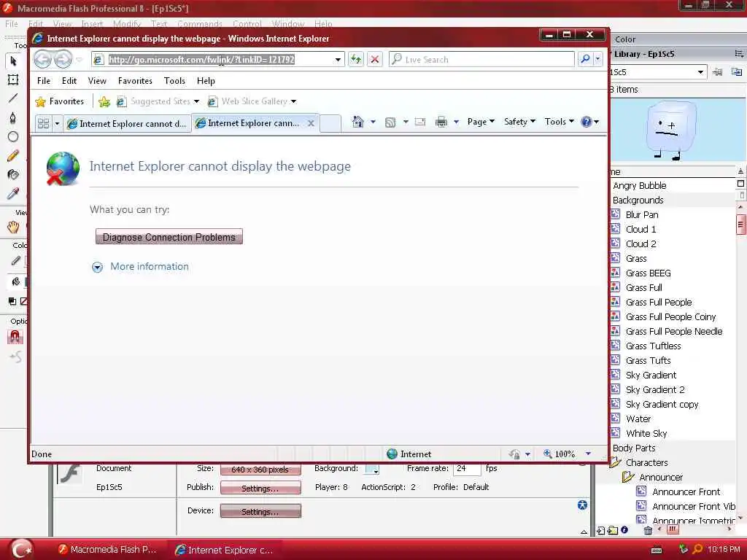
Task: Select the Pen tool in Flash
Action: (x=13, y=117)
